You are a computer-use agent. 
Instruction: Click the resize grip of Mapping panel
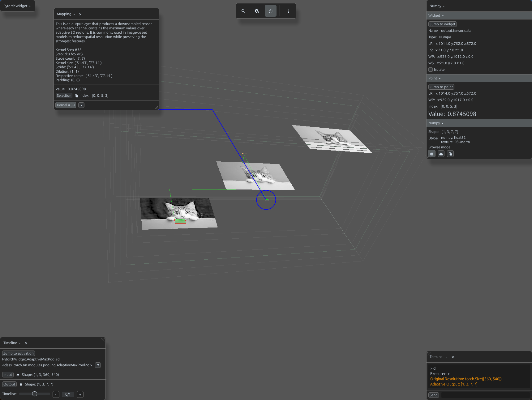157,108
